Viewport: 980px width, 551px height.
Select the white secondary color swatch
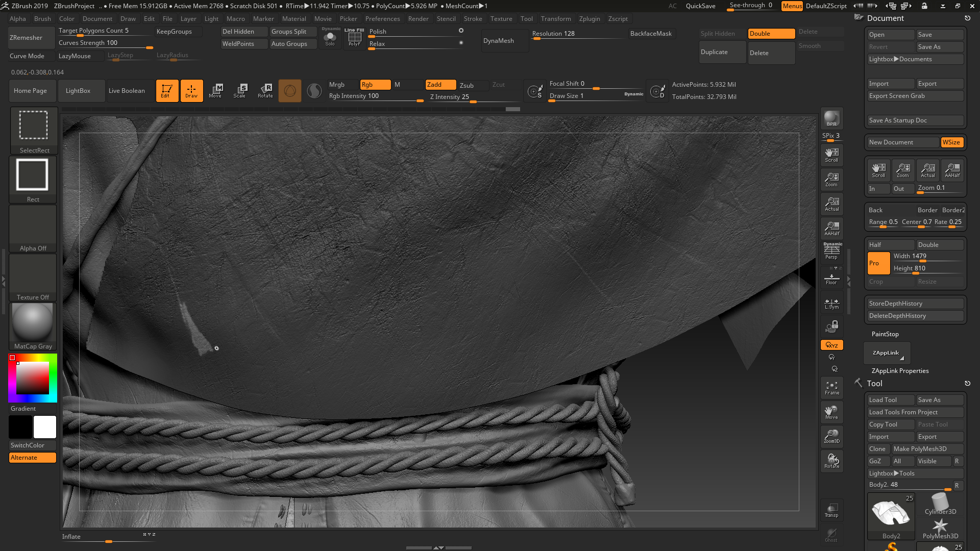pyautogui.click(x=45, y=428)
